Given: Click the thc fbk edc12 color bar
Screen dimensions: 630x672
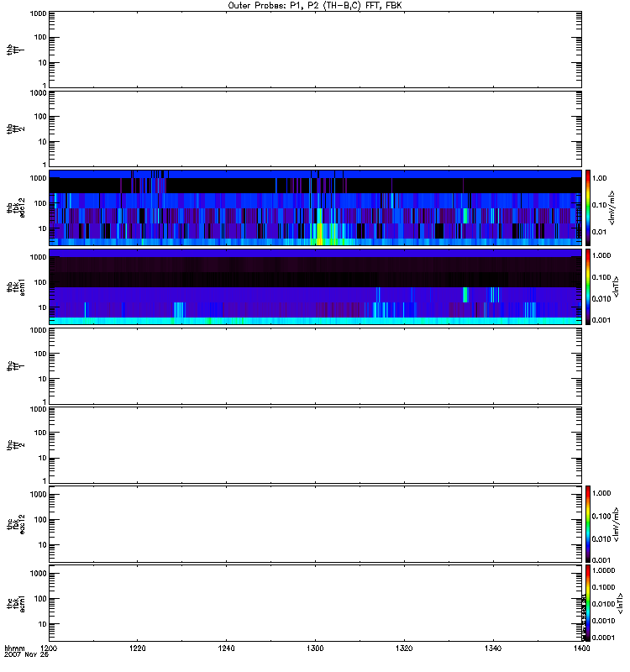Looking at the screenshot, I should point(589,524).
